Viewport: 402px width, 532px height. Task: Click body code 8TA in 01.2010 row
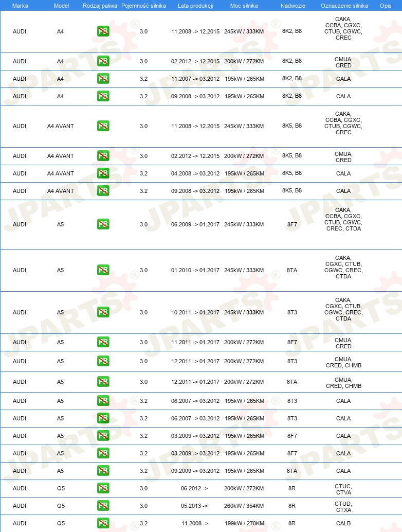[292, 270]
